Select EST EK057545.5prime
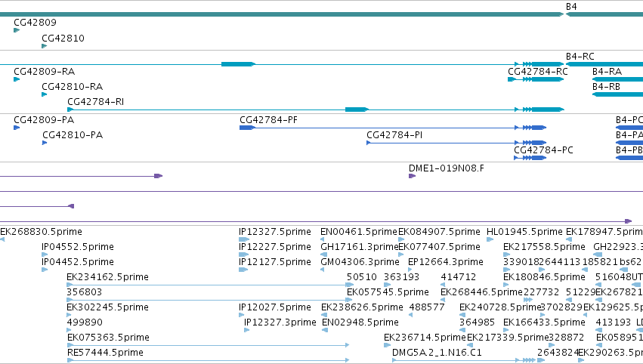 (388, 293)
